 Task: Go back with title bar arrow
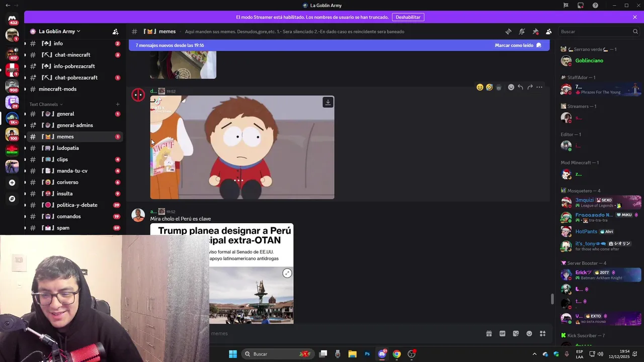(8, 6)
